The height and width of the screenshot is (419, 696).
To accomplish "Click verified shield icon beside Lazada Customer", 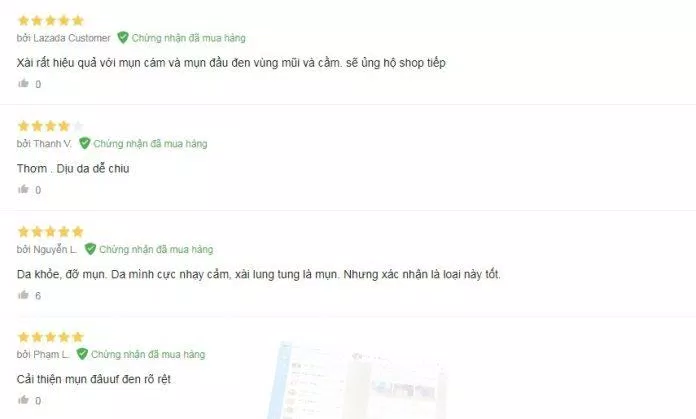I will tap(123, 38).
